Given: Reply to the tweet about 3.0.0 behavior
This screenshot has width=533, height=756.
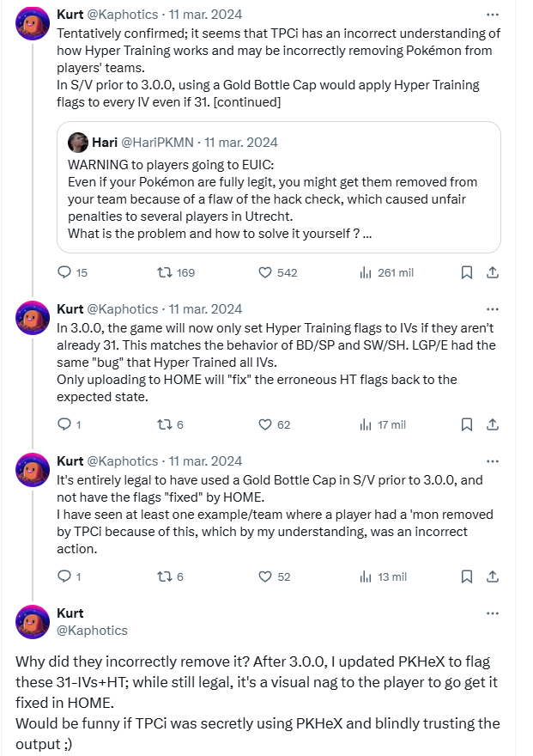Looking at the screenshot, I should pos(64,424).
